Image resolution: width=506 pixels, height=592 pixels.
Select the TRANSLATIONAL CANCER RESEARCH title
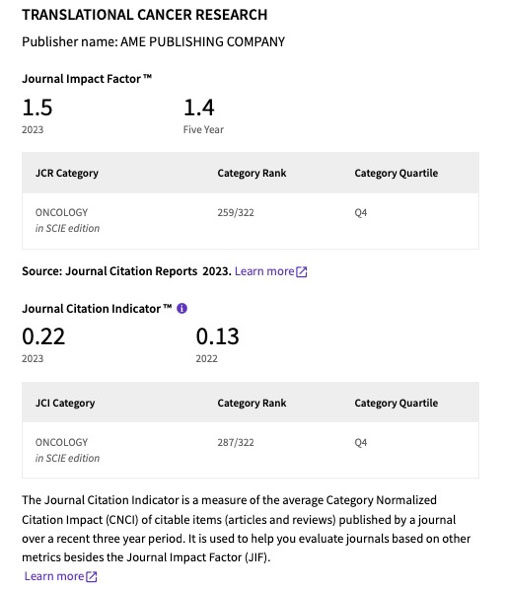145,15
